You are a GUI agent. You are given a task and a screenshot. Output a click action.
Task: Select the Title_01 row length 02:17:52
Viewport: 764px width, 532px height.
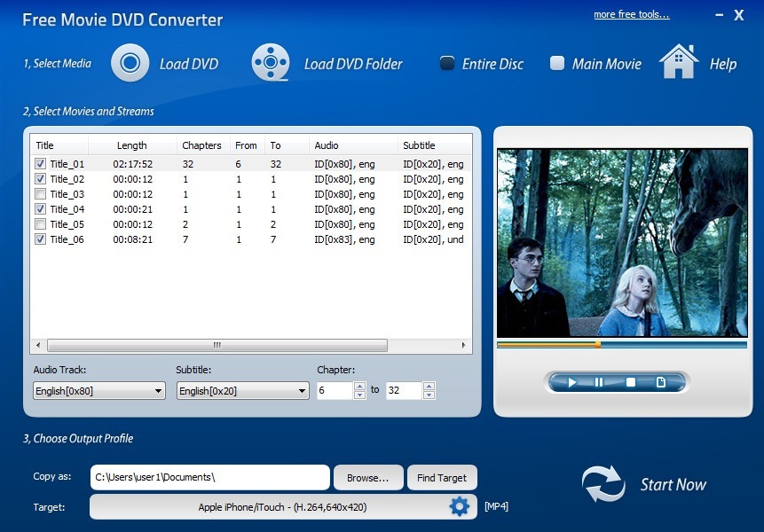pos(132,164)
